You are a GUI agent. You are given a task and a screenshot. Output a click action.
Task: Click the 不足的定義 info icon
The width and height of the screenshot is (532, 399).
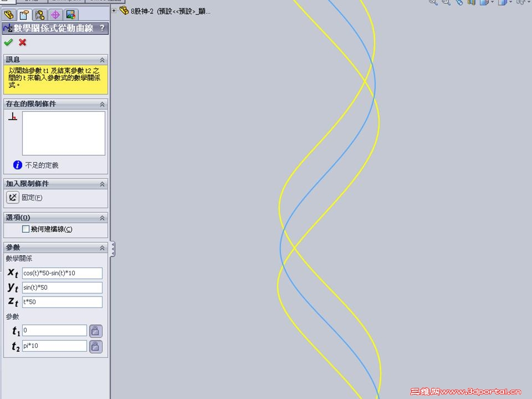point(17,165)
